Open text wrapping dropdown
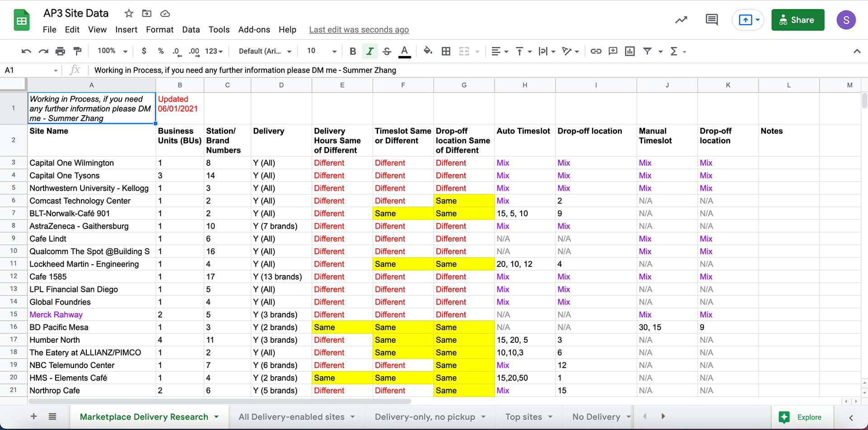Image resolution: width=868 pixels, height=430 pixels. tap(547, 51)
